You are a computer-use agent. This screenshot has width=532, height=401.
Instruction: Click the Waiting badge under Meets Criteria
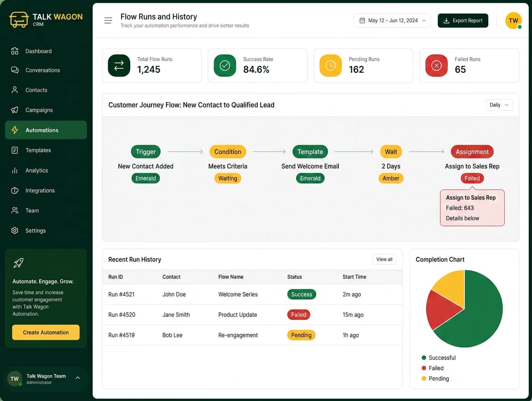click(x=228, y=178)
